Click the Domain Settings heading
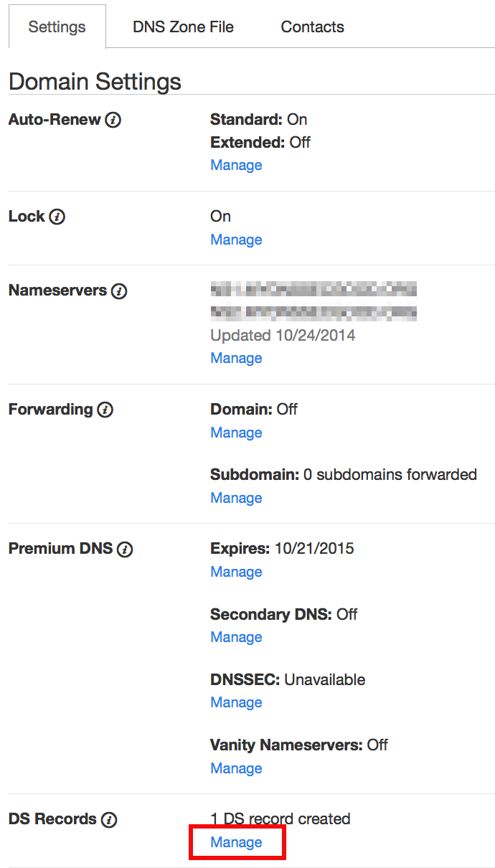 pyautogui.click(x=95, y=81)
